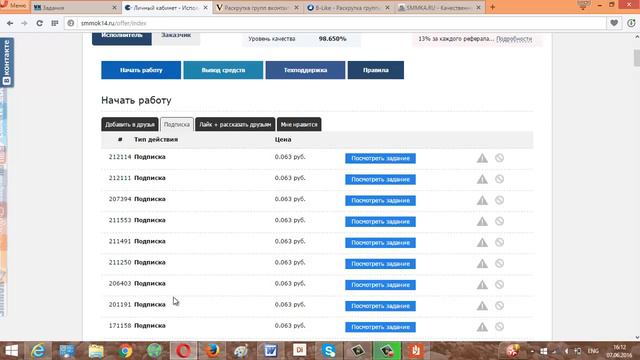Image resolution: width=640 pixels, height=360 pixels.
Task: Hide task 212111 with block icon
Action: pyautogui.click(x=499, y=179)
